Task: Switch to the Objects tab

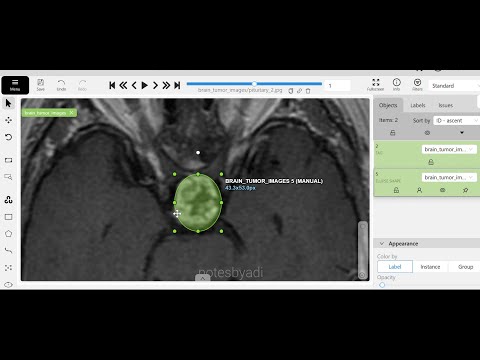Action: 388,105
